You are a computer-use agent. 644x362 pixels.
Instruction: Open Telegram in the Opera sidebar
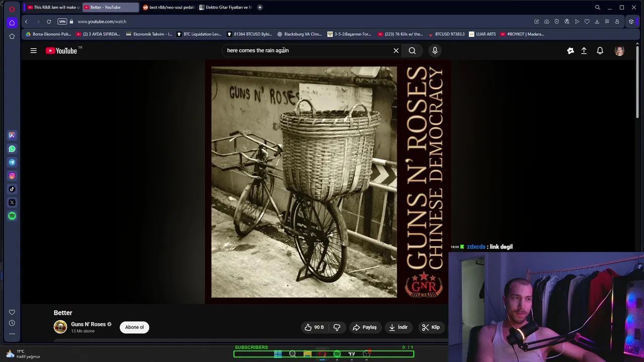(12, 162)
